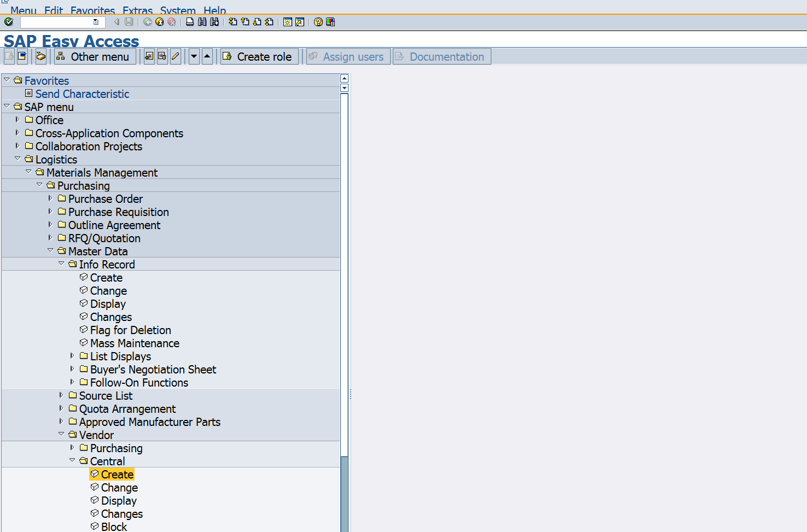The image size is (807, 532).
Task: Click the Find binoculars icon
Action: [202, 22]
